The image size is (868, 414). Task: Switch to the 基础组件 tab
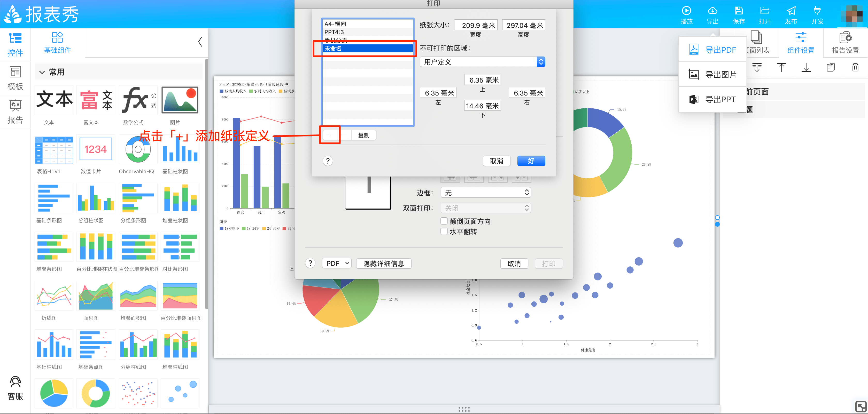click(58, 43)
